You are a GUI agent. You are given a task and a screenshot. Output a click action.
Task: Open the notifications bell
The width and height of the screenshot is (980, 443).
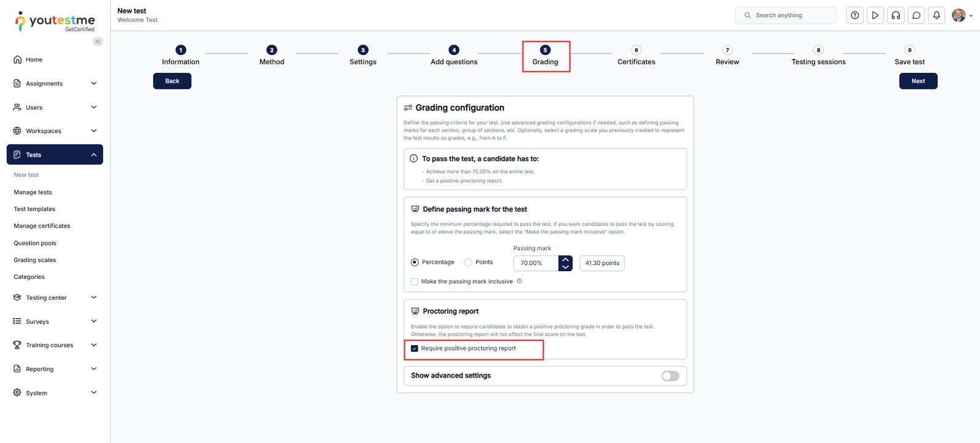937,15
